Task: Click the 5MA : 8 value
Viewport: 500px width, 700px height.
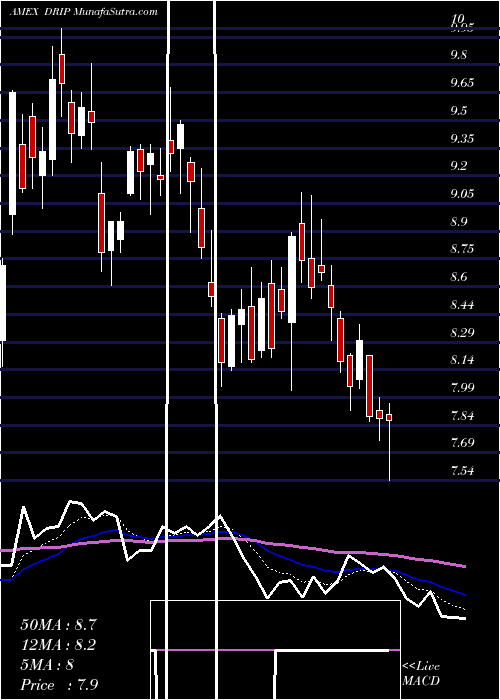Action: click(x=47, y=665)
